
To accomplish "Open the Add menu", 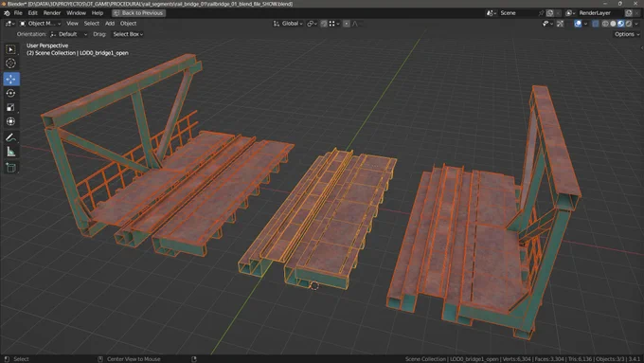I will point(110,24).
